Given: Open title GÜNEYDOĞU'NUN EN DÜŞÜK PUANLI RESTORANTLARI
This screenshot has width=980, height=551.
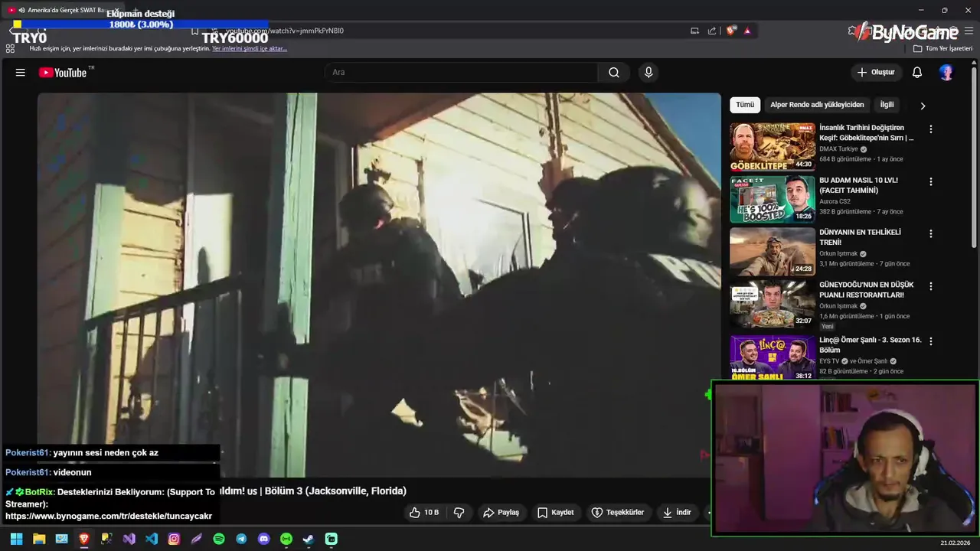Looking at the screenshot, I should point(866,289).
